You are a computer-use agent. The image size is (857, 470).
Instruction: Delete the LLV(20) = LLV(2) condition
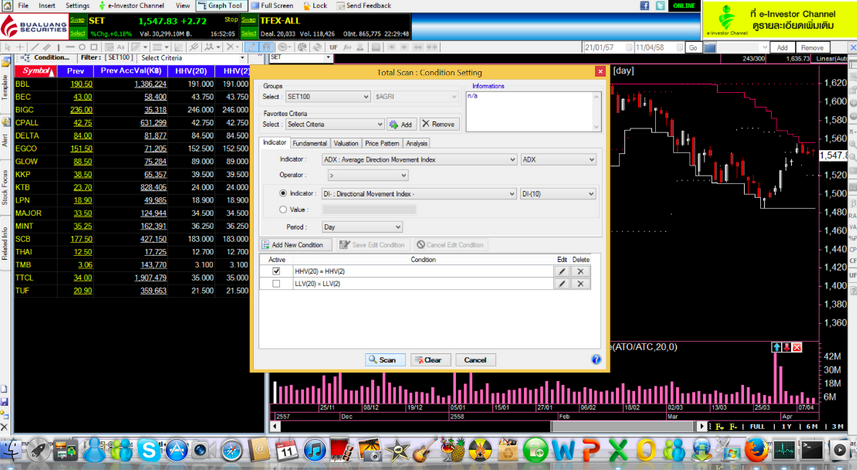tap(580, 284)
